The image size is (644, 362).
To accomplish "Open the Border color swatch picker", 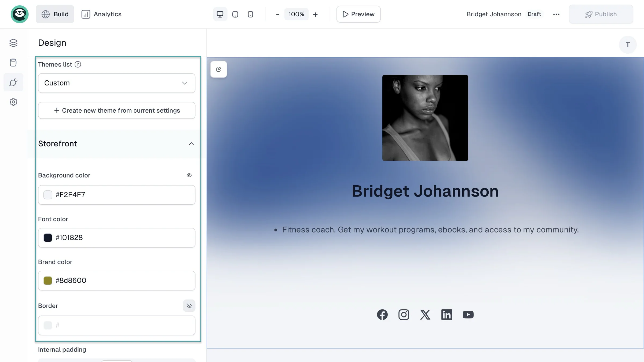I will tap(48, 325).
